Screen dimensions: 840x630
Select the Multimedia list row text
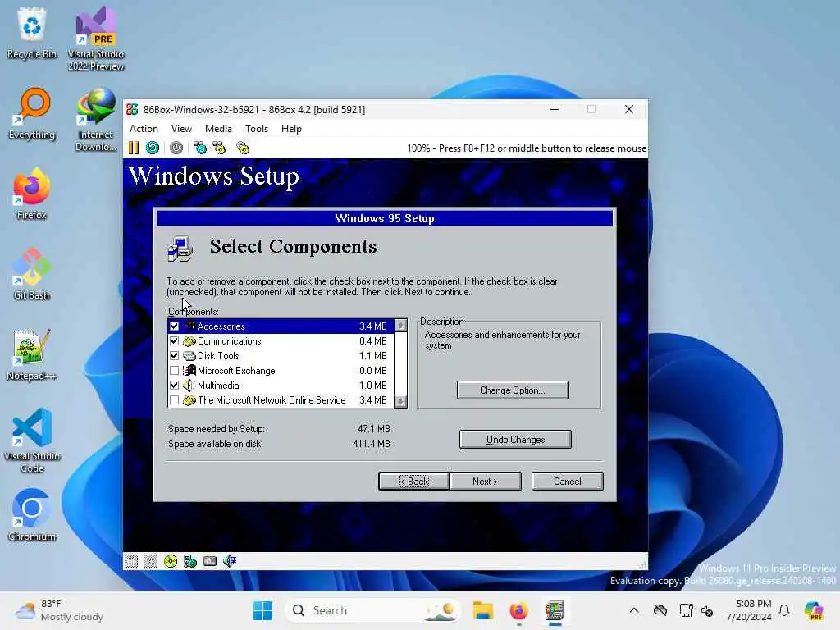click(218, 386)
